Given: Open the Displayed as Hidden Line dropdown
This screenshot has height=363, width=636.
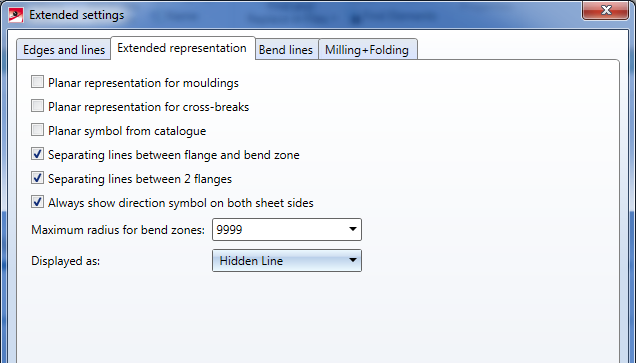Looking at the screenshot, I should (x=287, y=260).
